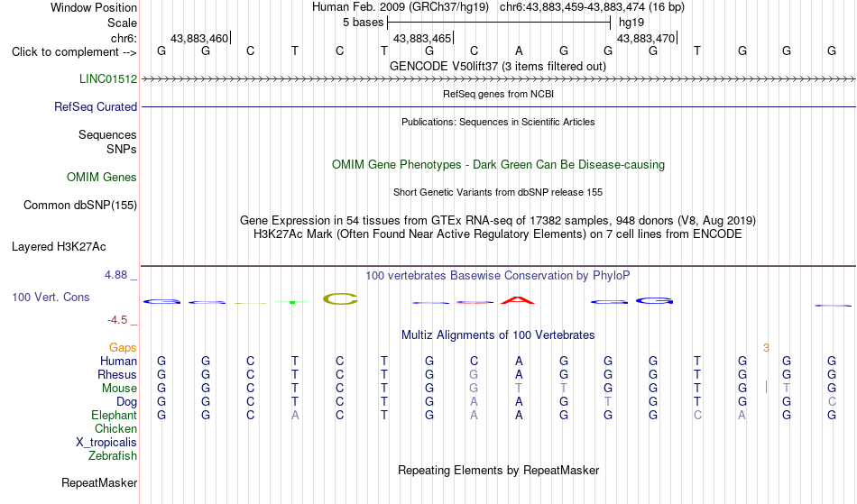Click the 'Human Feb. 2009 (GRCh37/hg19)' text
This screenshot has height=504, width=857.
point(401,7)
